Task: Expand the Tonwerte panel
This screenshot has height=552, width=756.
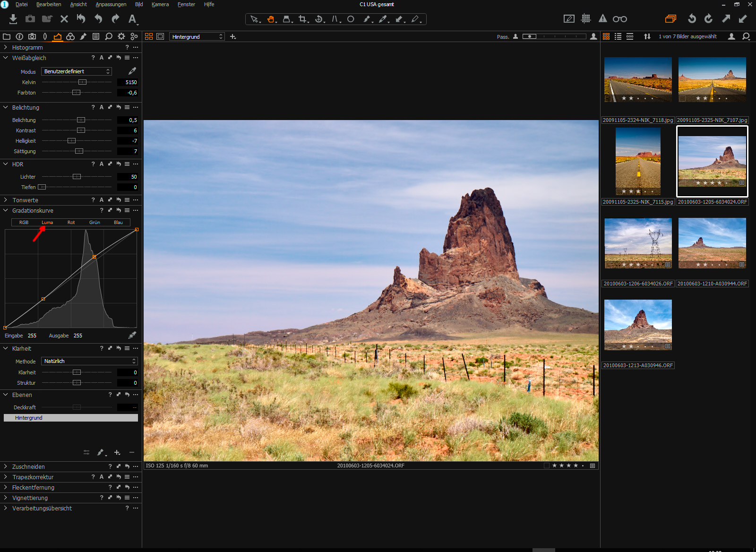Action: [x=5, y=200]
